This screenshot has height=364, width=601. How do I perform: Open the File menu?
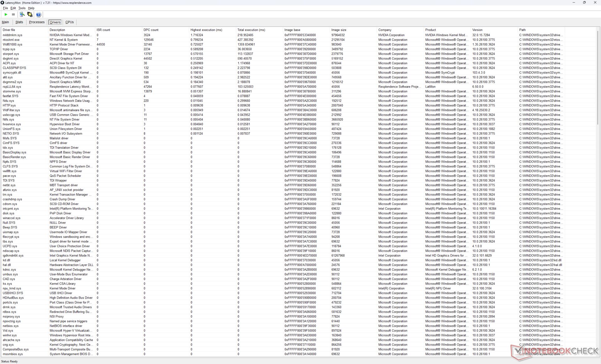5,8
